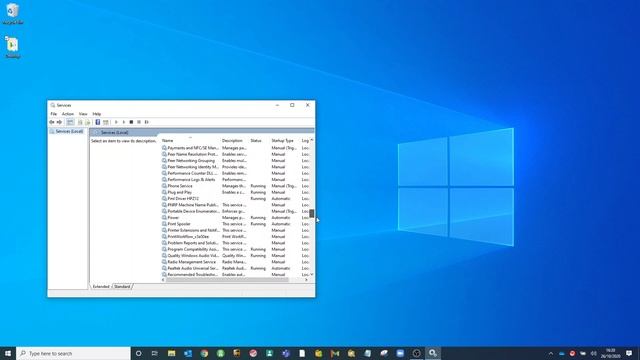
Task: Open Gmail icon on the taskbar
Action: pyautogui.click(x=335, y=353)
